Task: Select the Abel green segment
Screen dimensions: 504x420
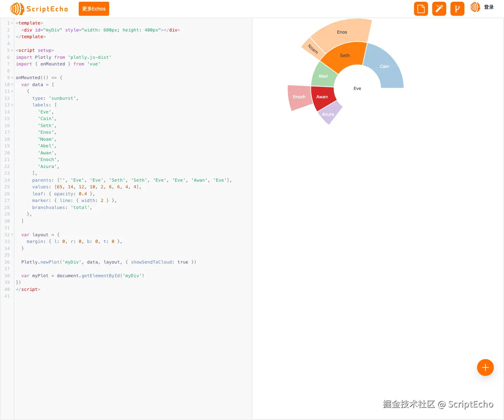Action: coord(323,76)
